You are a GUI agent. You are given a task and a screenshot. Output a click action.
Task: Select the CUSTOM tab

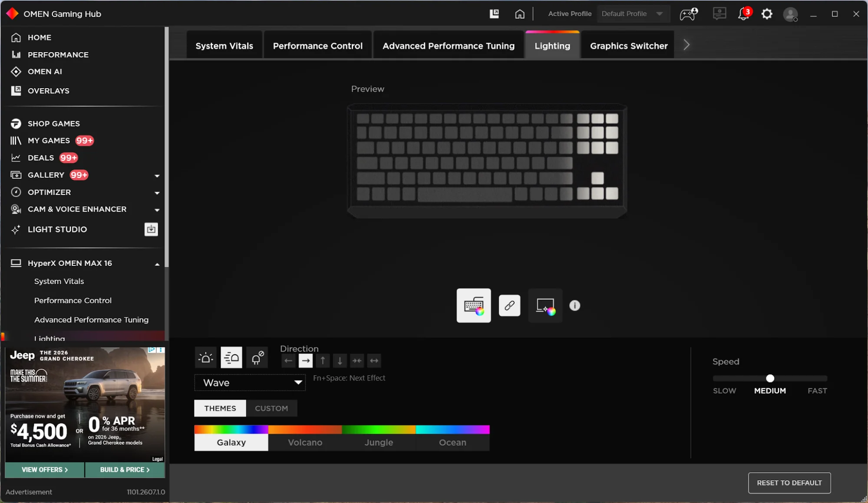coord(271,408)
